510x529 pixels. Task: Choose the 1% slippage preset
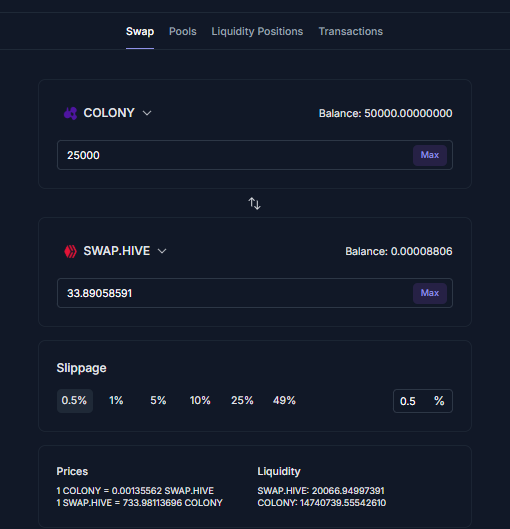click(x=116, y=401)
